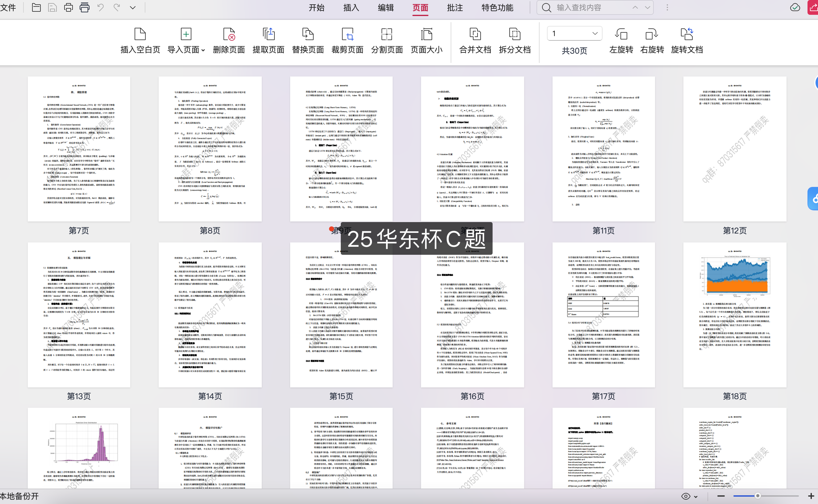Viewport: 818px width, 504px height.
Task: Expand the quick access toolbar chevron
Action: 133,7
